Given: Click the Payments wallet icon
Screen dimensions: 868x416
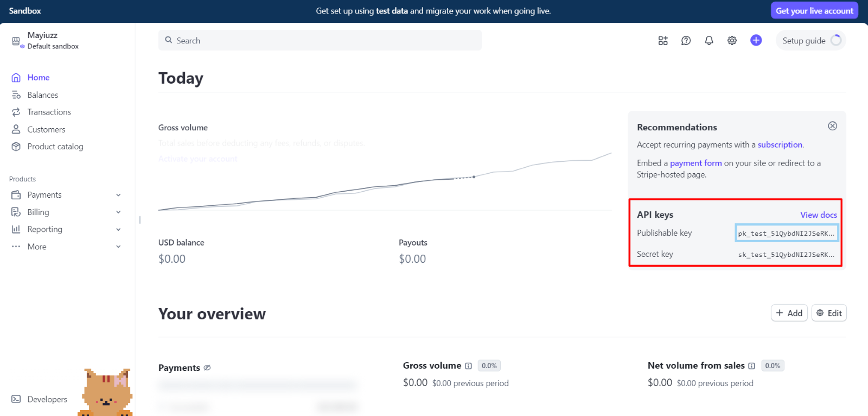Looking at the screenshot, I should (x=16, y=195).
